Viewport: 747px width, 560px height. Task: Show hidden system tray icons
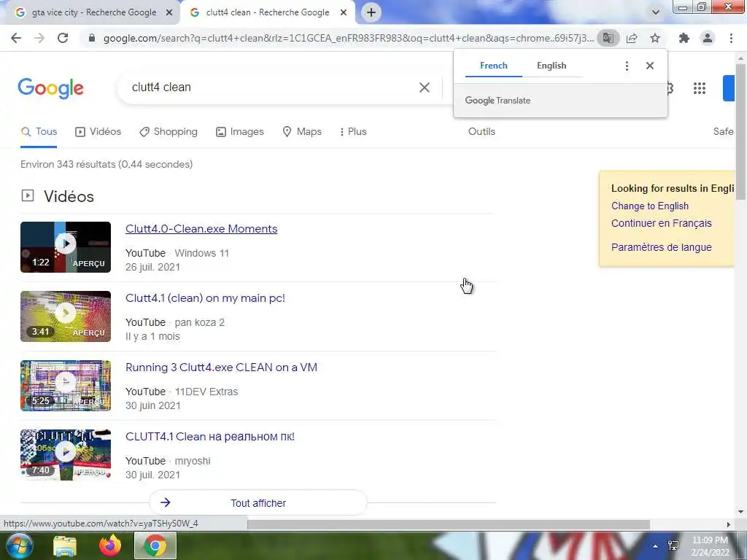(656, 546)
